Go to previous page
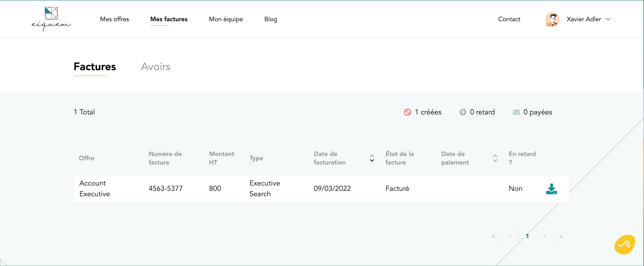Image resolution: width=644 pixels, height=266 pixels. (x=510, y=236)
